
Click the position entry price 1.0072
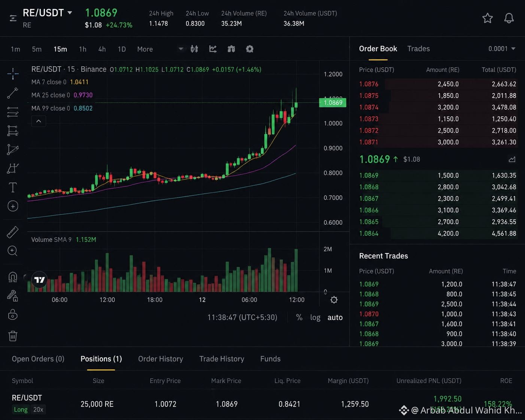(166, 404)
